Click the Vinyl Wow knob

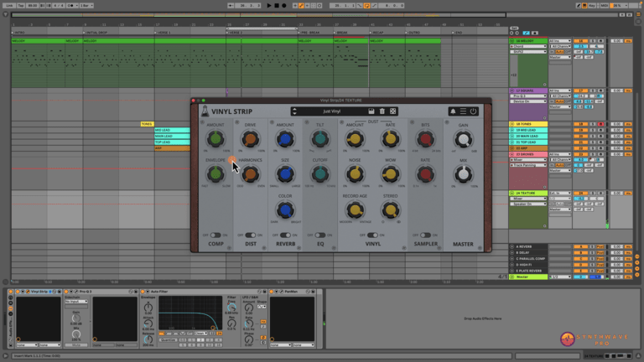(390, 174)
